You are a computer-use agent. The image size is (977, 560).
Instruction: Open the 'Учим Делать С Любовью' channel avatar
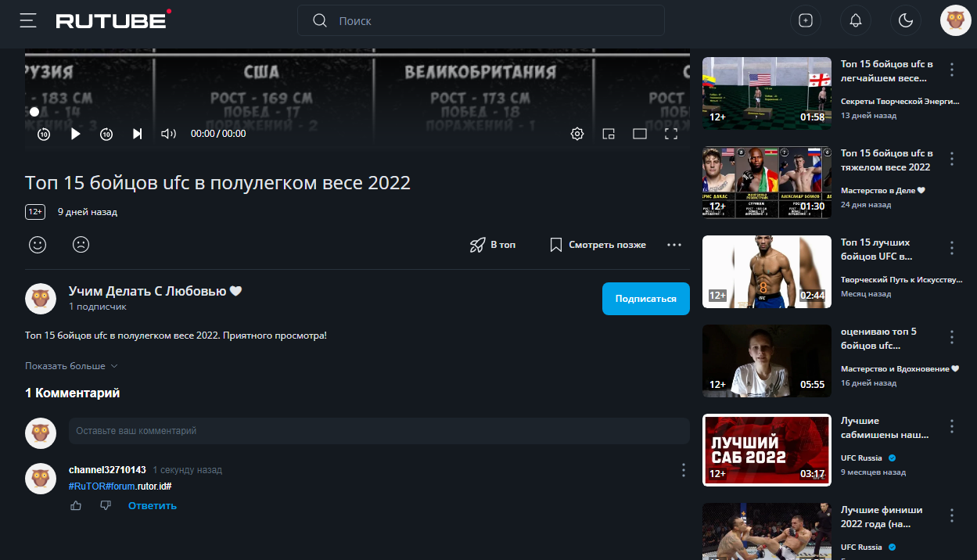(41, 299)
